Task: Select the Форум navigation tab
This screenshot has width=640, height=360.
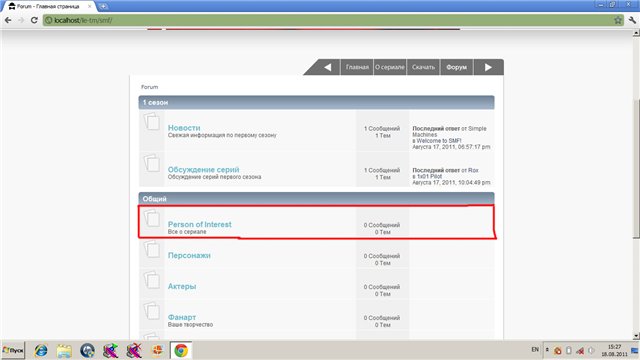Action: coord(456,67)
